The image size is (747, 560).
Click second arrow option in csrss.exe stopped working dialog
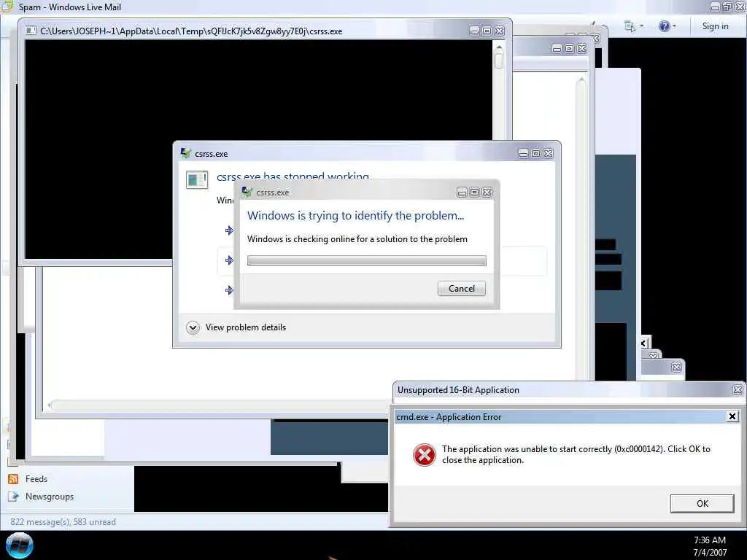coord(229,260)
